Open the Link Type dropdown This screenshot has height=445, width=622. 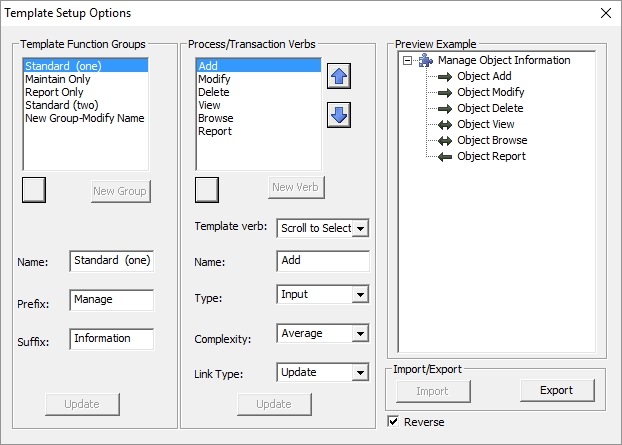click(x=361, y=372)
